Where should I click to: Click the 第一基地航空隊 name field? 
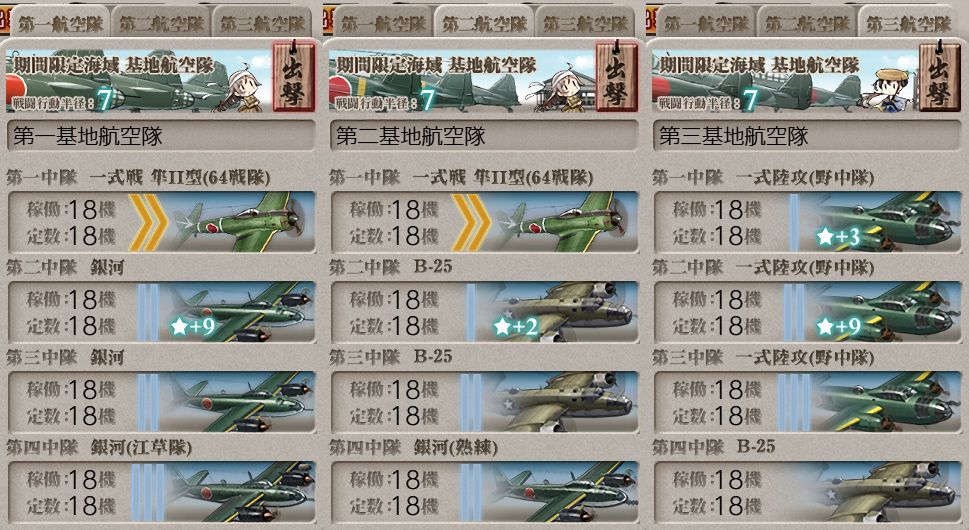tap(161, 136)
